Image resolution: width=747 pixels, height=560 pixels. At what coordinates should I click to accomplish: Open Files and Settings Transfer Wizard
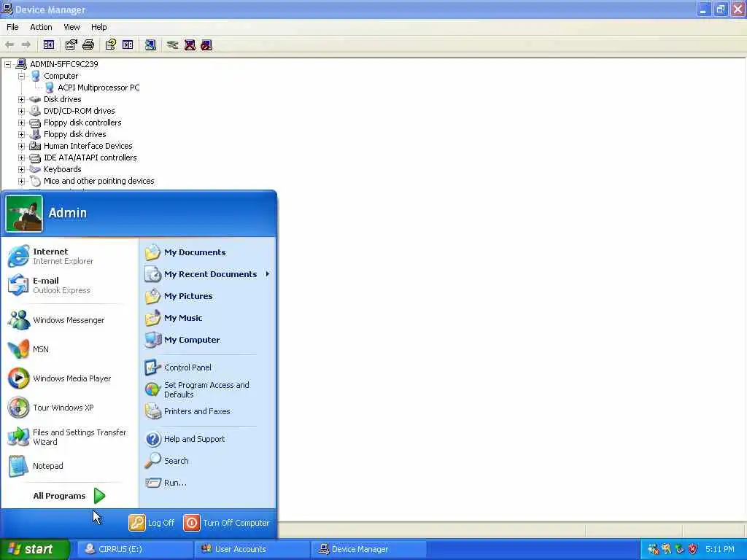click(x=69, y=437)
